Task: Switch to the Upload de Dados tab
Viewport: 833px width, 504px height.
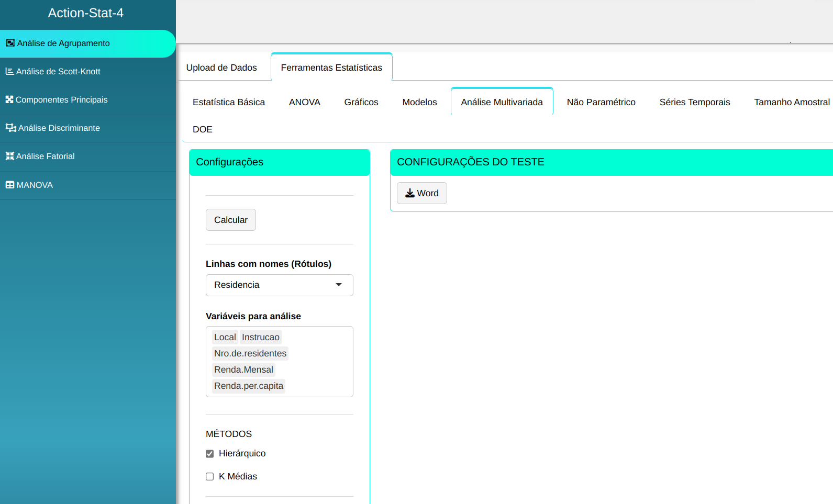Action: [x=221, y=68]
